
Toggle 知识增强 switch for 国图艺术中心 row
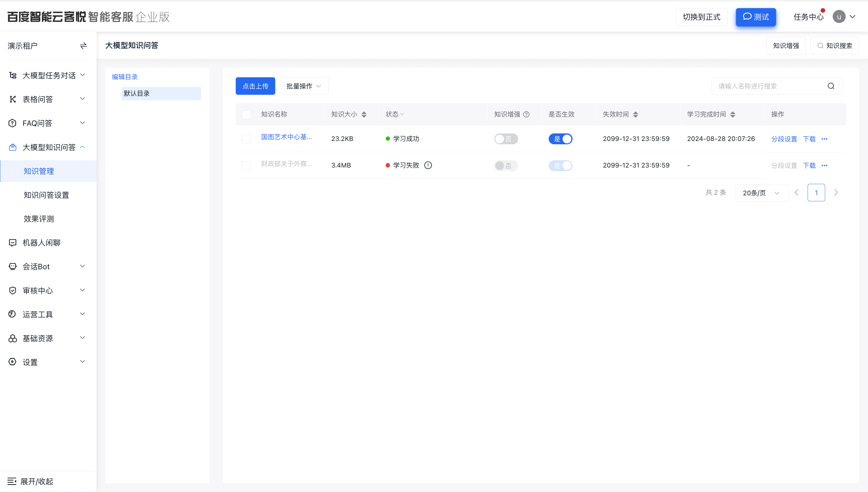click(506, 139)
